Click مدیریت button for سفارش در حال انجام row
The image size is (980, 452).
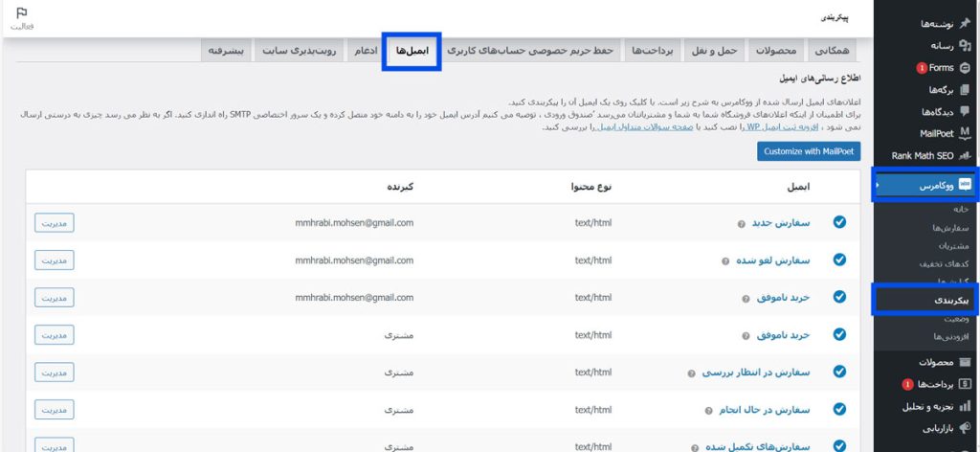(x=55, y=410)
